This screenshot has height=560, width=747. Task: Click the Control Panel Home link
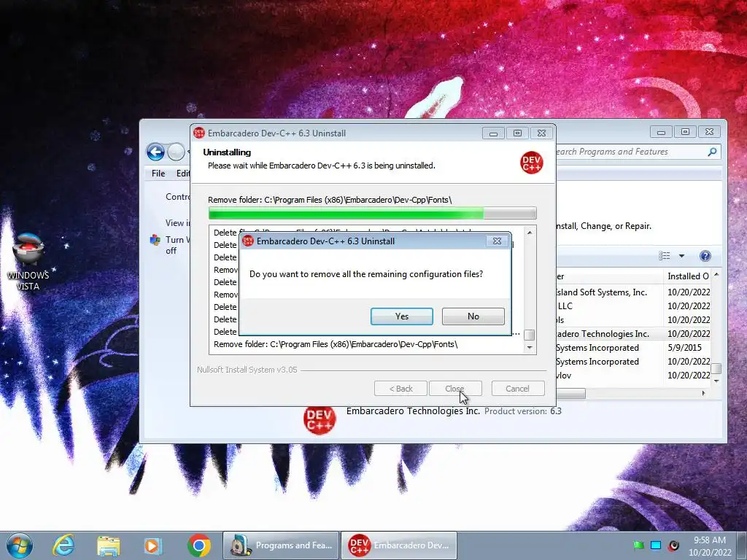[x=178, y=197]
